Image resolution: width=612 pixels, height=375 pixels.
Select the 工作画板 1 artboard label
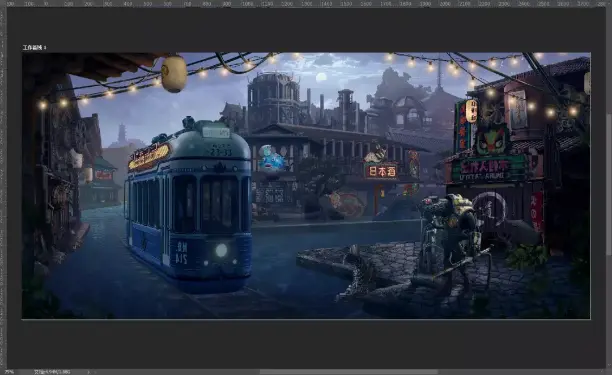pyautogui.click(x=34, y=48)
